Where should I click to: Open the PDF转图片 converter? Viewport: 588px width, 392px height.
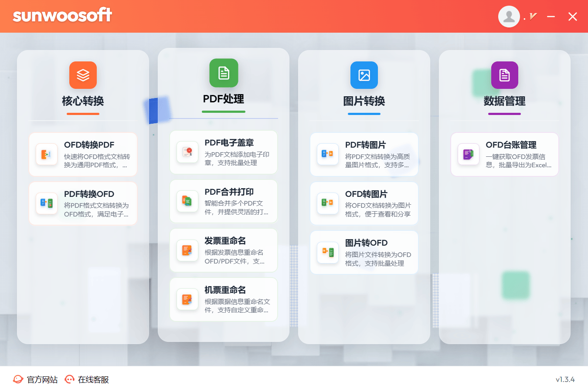(364, 154)
